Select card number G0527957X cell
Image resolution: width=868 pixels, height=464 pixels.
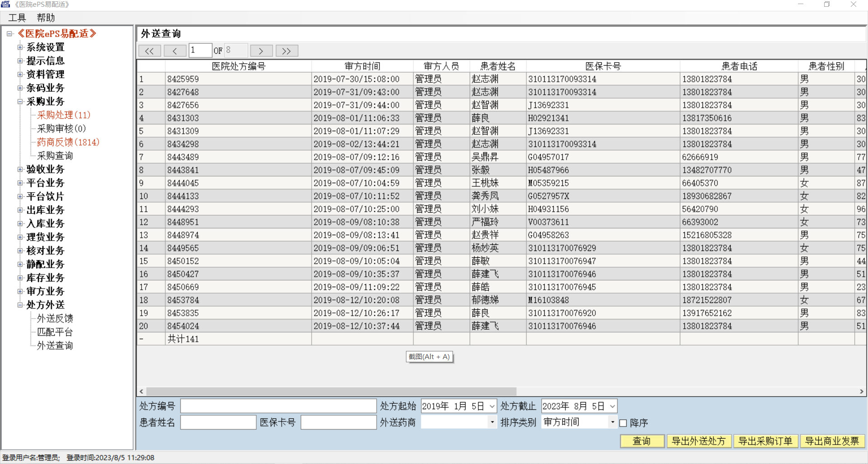coord(603,196)
